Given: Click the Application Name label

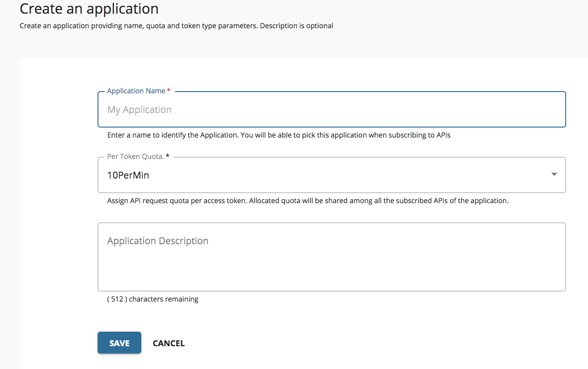Looking at the screenshot, I should tap(135, 91).
